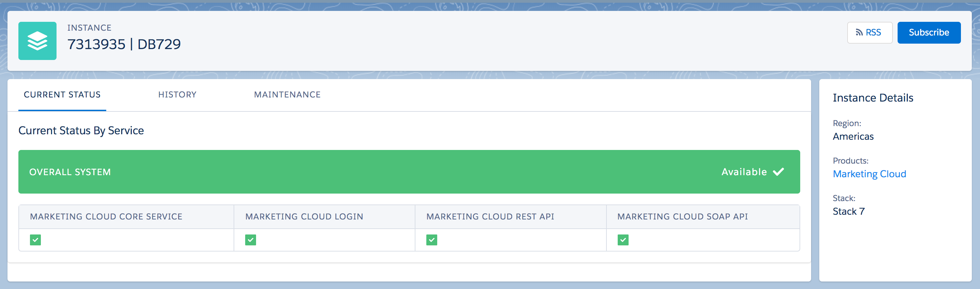Switch to the History tab
Image resolution: width=980 pixels, height=289 pixels.
pos(177,95)
